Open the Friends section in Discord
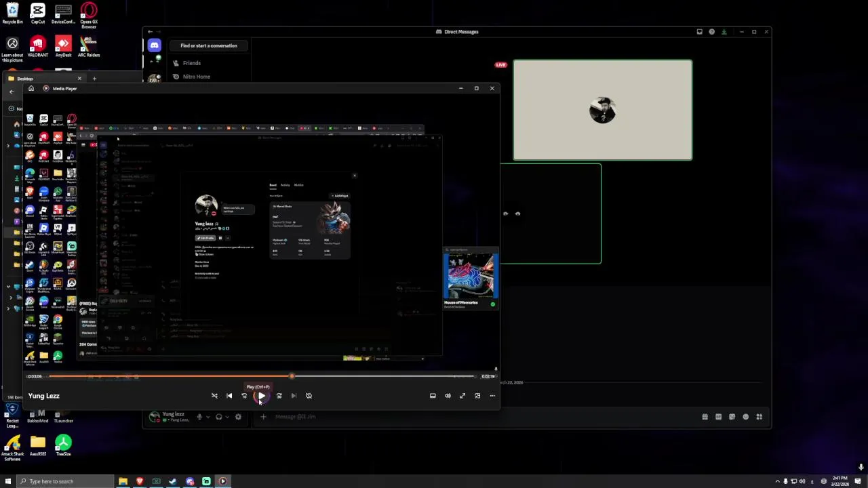The height and width of the screenshot is (488, 868). pyautogui.click(x=191, y=63)
